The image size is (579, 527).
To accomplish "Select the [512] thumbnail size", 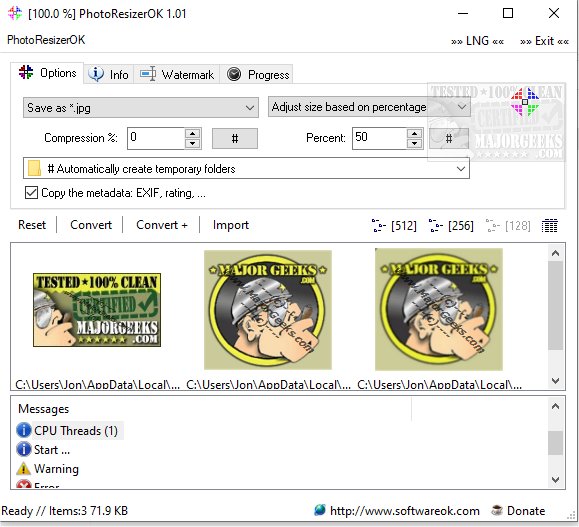I will tap(394, 225).
